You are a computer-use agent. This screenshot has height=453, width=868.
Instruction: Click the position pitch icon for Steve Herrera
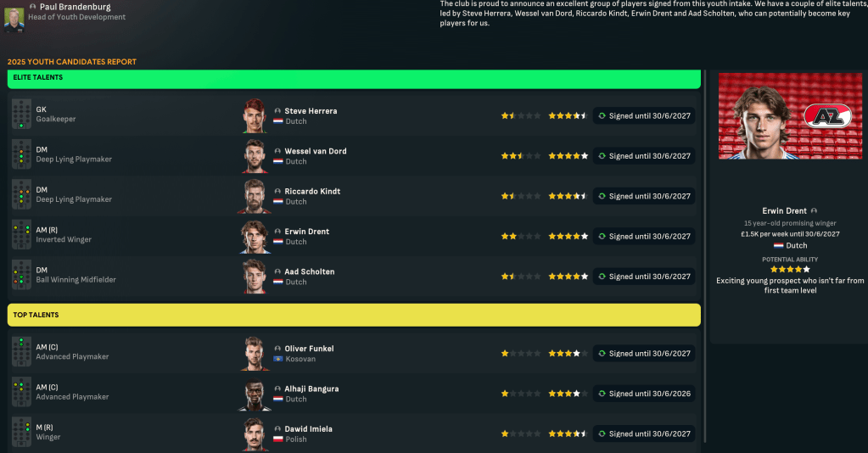(x=21, y=115)
